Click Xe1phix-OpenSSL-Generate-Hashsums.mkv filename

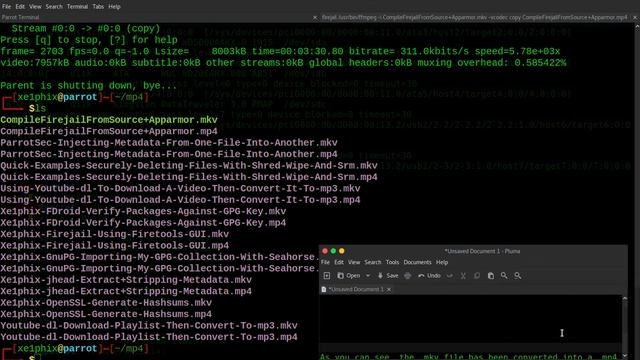[x=106, y=303]
